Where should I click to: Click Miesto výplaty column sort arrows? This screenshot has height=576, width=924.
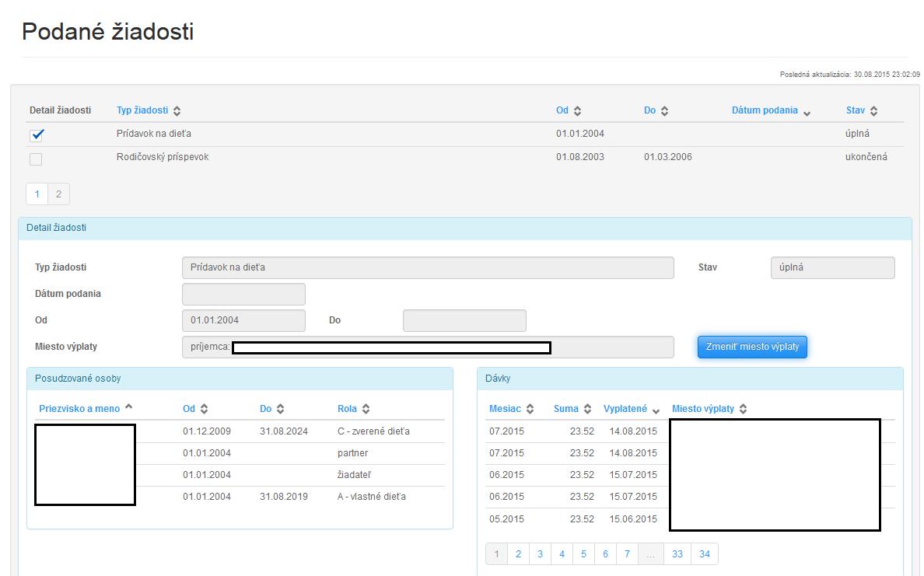(x=743, y=409)
